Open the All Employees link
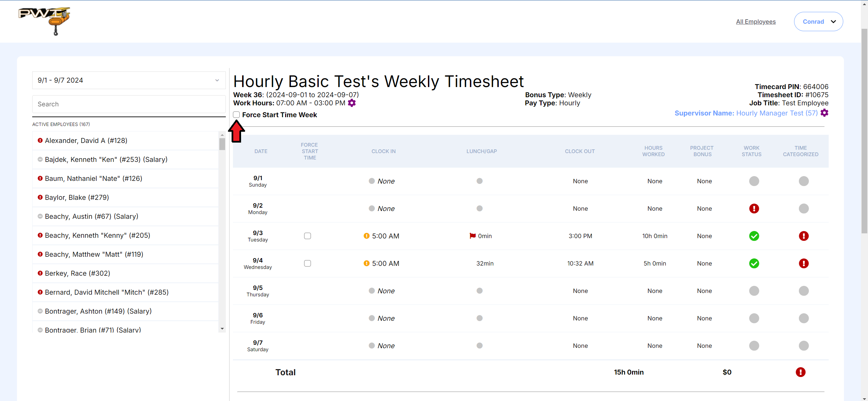Viewport: 868px width, 401px height. point(755,22)
